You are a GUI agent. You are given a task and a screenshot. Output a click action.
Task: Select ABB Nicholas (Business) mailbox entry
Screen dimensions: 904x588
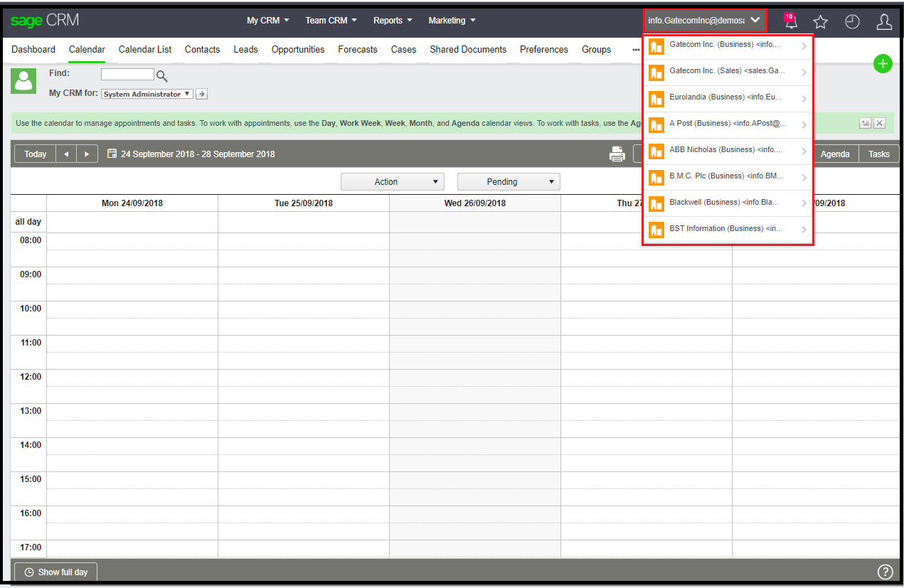728,151
